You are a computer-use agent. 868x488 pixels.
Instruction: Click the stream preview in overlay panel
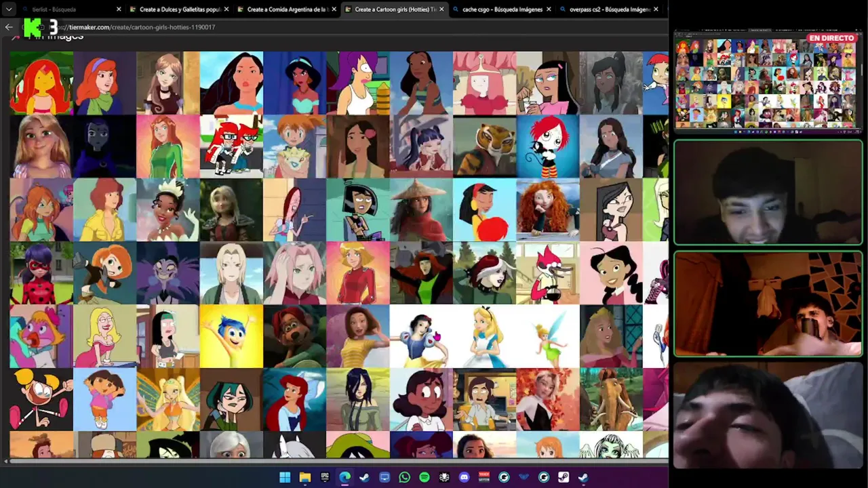coord(768,81)
